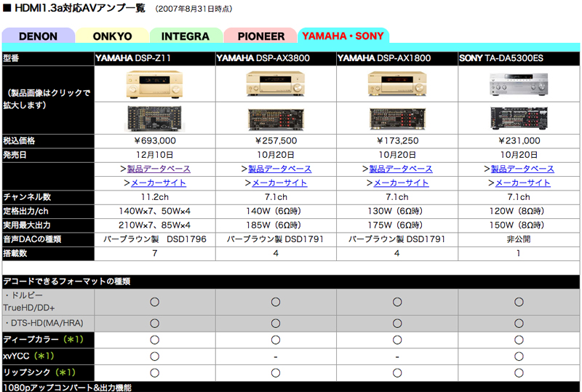Open メーカーサイト link for DSP-AX3800
Screen dimensions: 582x392
pos(279,183)
